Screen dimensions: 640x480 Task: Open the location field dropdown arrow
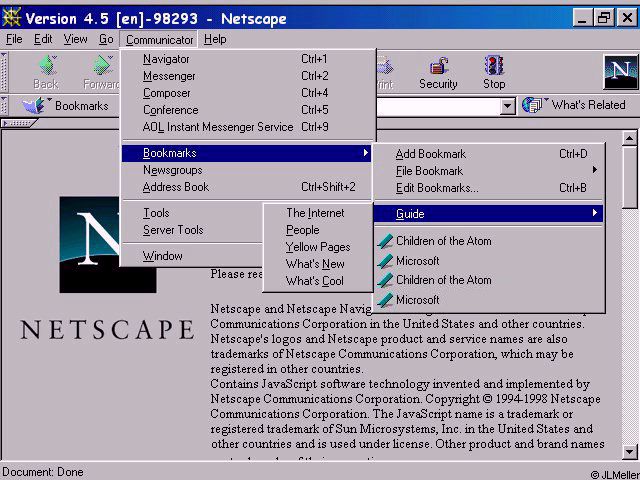[x=507, y=106]
